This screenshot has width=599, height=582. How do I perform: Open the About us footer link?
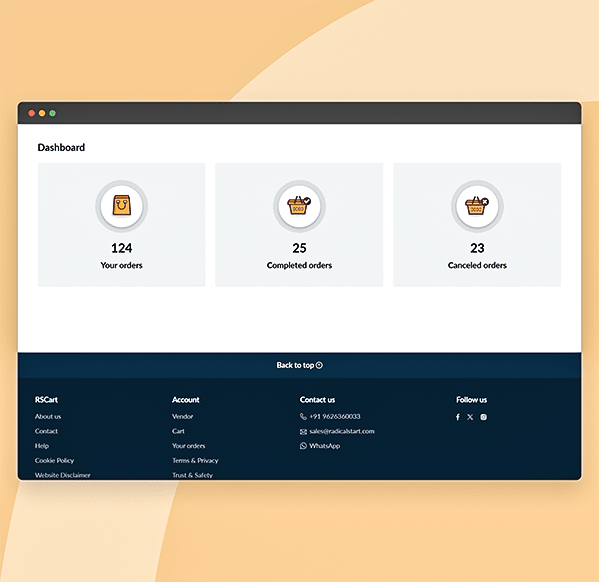(48, 417)
